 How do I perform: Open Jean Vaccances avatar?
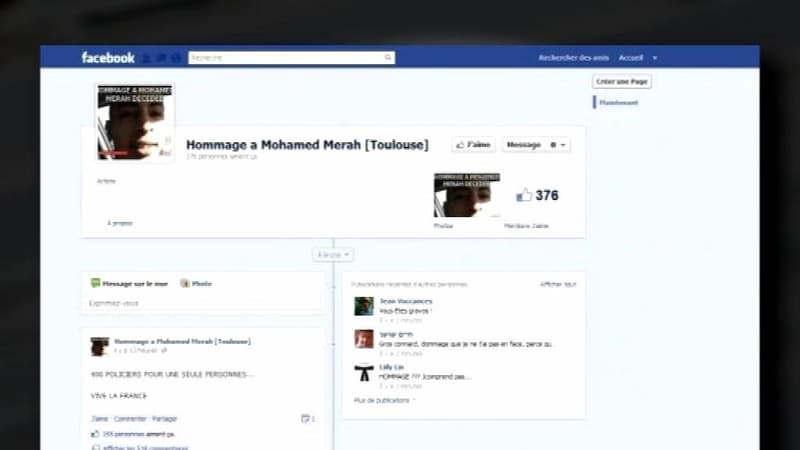pos(364,306)
